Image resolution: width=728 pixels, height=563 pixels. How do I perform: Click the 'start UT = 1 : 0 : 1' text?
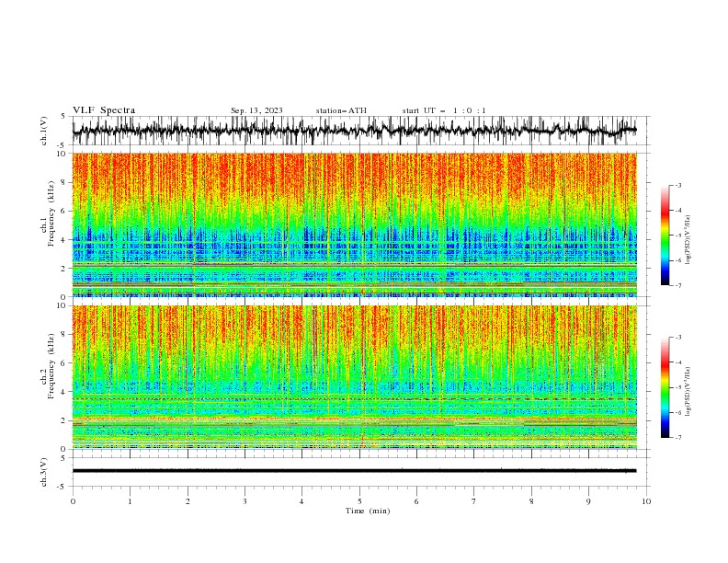pos(444,110)
